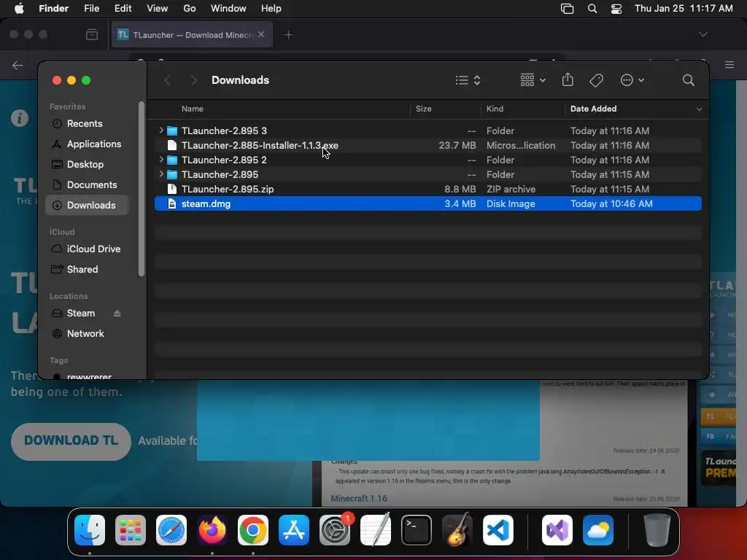Expand the TLauncher-2.895 folder disclosure arrow

[161, 174]
